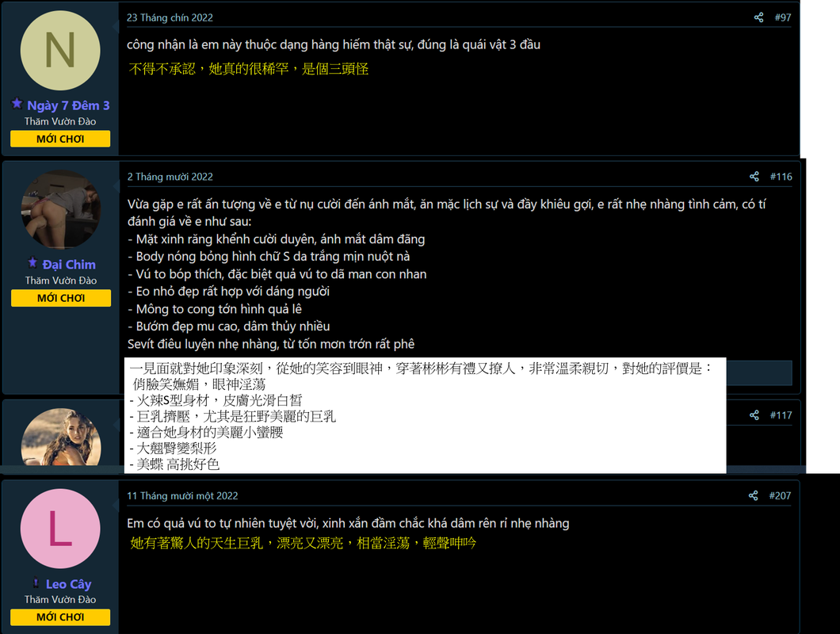Open the 23 Tháng chín 2022 timestamp
This screenshot has height=634, width=840.
click(x=170, y=17)
